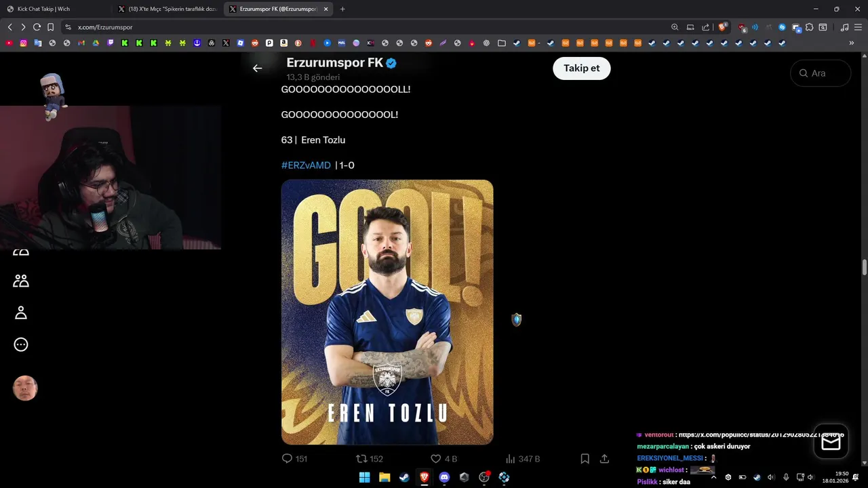This screenshot has width=868, height=488.
Task: Bookmark the Eren Tozlu goal post
Action: point(585,459)
